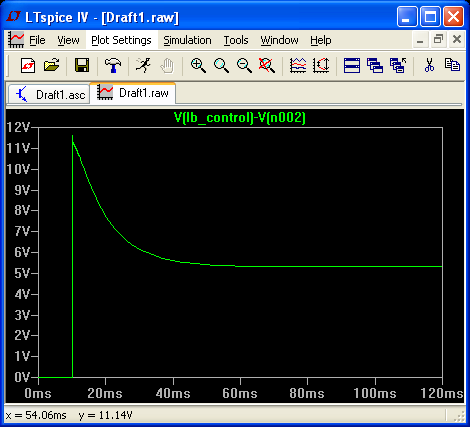Click the 60ms time axis label
Viewport: 470px width, 427px height.
[x=240, y=393]
